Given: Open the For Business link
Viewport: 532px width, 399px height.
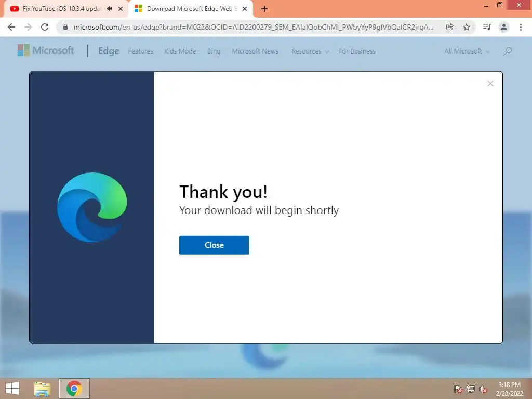Looking at the screenshot, I should pyautogui.click(x=357, y=51).
